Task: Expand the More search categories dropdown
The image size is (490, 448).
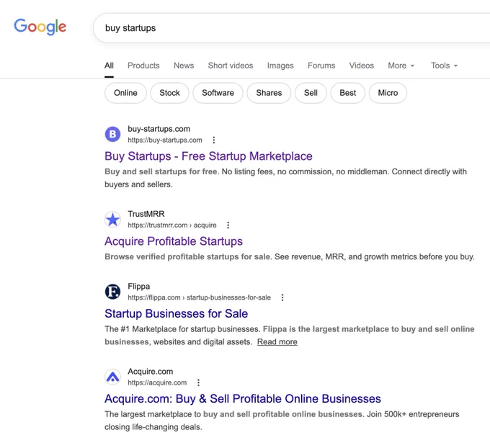Action: coord(401,66)
